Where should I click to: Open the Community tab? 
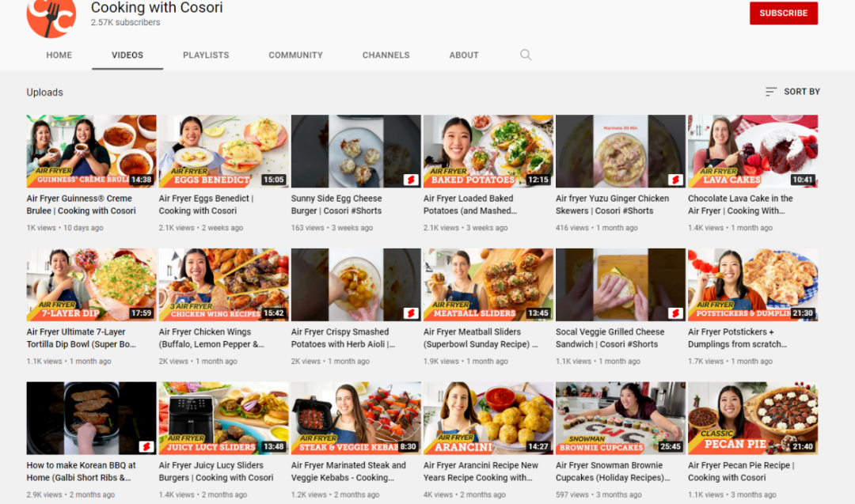(295, 55)
